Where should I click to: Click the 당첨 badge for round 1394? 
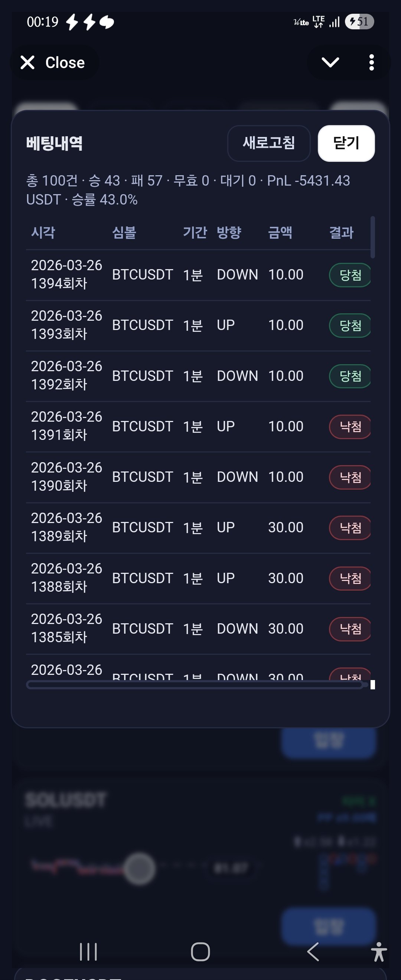350,275
